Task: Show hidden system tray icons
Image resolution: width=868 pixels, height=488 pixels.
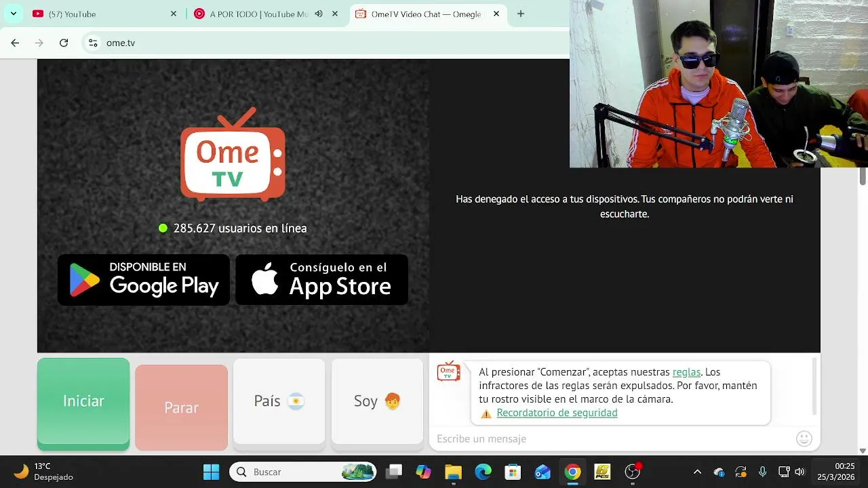Action: click(697, 472)
